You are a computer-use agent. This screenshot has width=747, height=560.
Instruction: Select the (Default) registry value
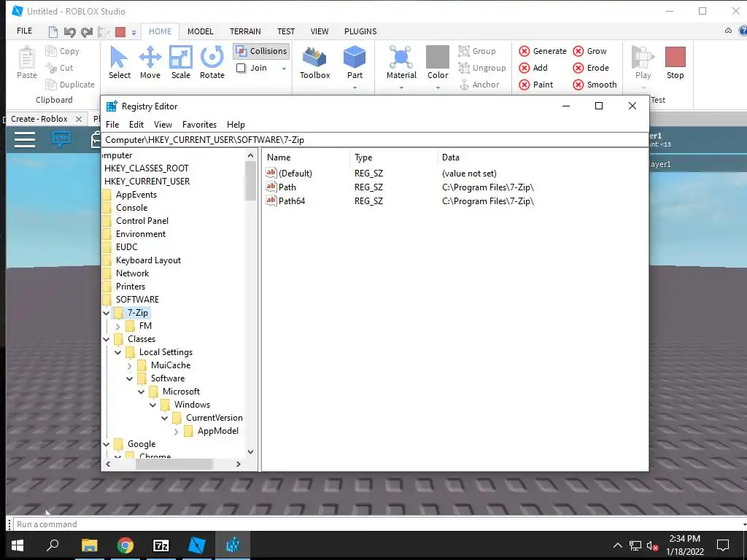295,174
